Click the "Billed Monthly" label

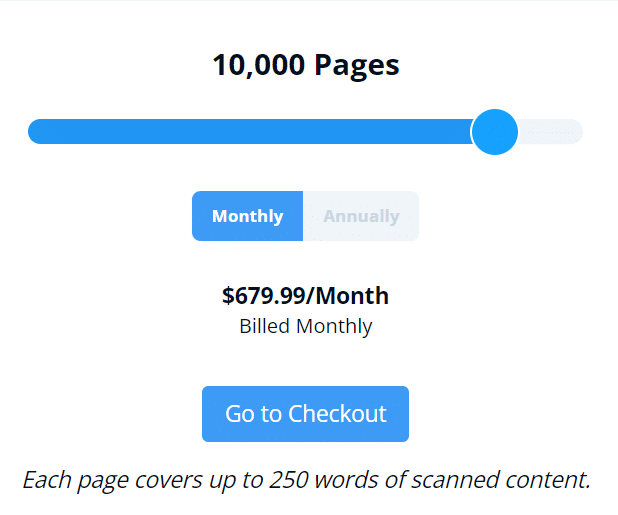click(x=305, y=327)
